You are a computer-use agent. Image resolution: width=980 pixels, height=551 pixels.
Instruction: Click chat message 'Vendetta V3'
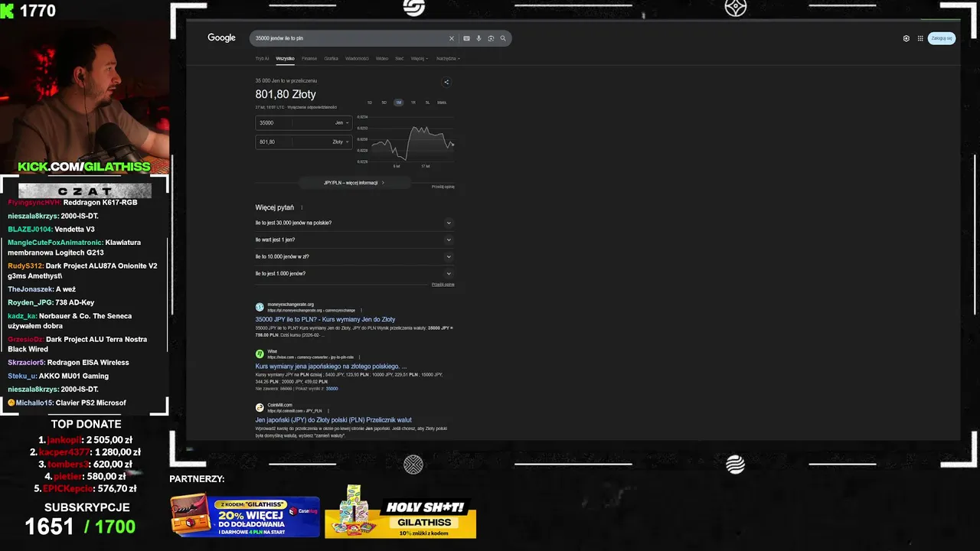point(74,230)
